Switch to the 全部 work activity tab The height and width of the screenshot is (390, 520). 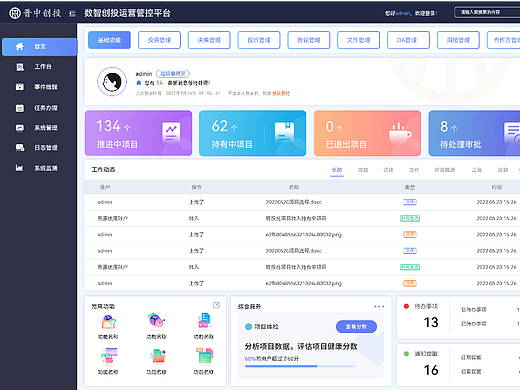pos(337,170)
